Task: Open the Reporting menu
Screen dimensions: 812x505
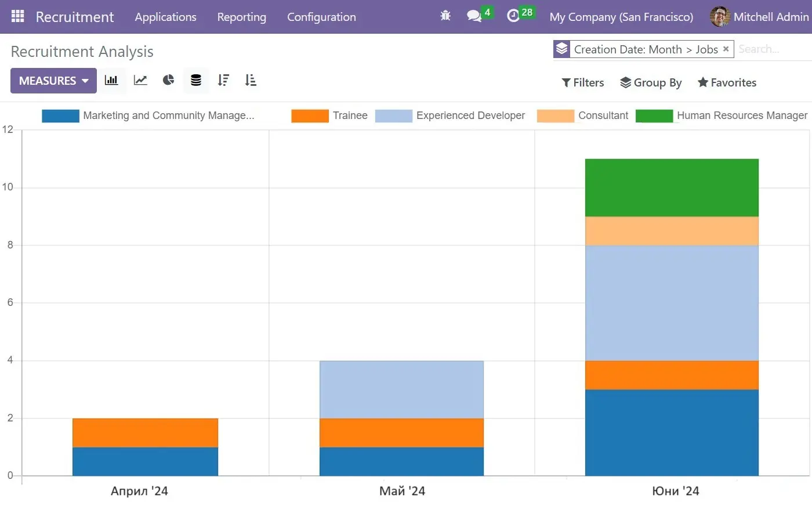Action: click(x=241, y=17)
